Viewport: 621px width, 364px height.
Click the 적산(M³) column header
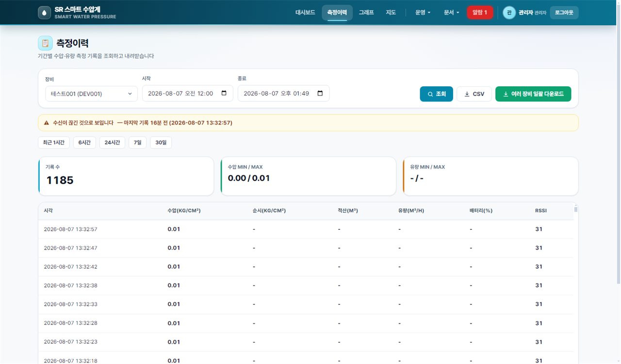click(348, 211)
